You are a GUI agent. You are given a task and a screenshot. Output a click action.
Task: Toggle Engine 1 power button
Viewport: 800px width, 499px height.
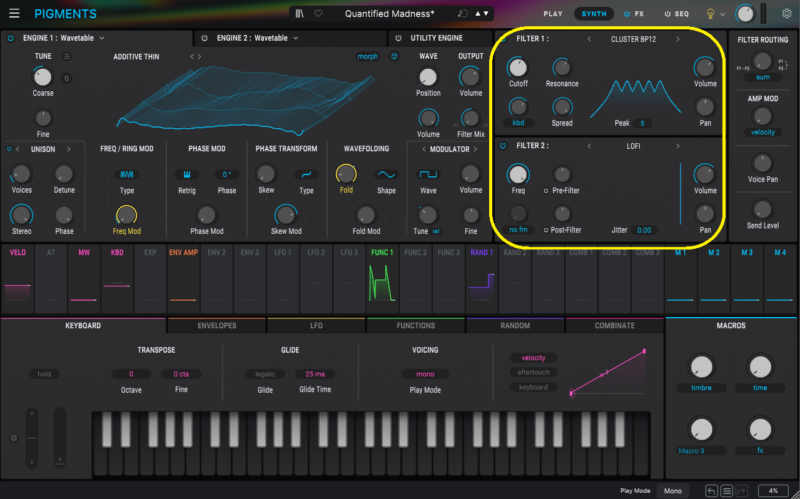point(10,38)
